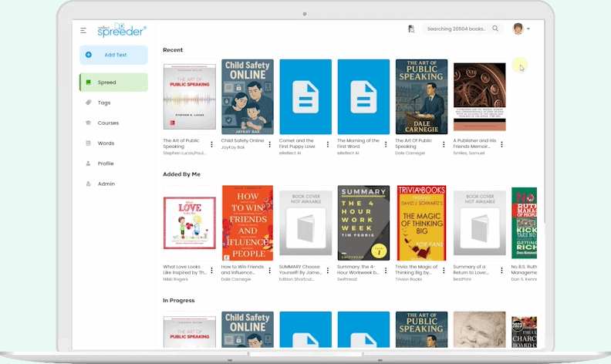The image size is (611, 364).
Task: Open the advanced book search icon
Action: click(x=411, y=29)
